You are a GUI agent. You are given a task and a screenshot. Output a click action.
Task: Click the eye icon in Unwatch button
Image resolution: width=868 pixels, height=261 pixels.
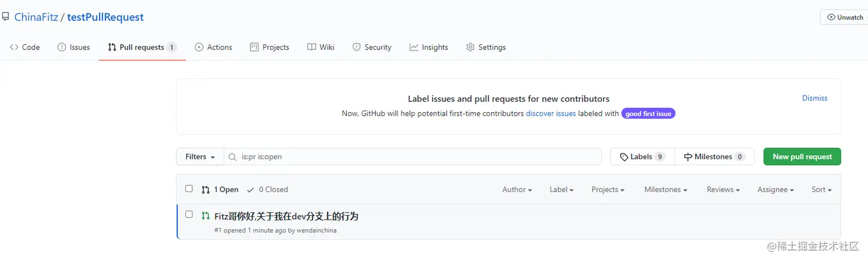click(x=831, y=17)
